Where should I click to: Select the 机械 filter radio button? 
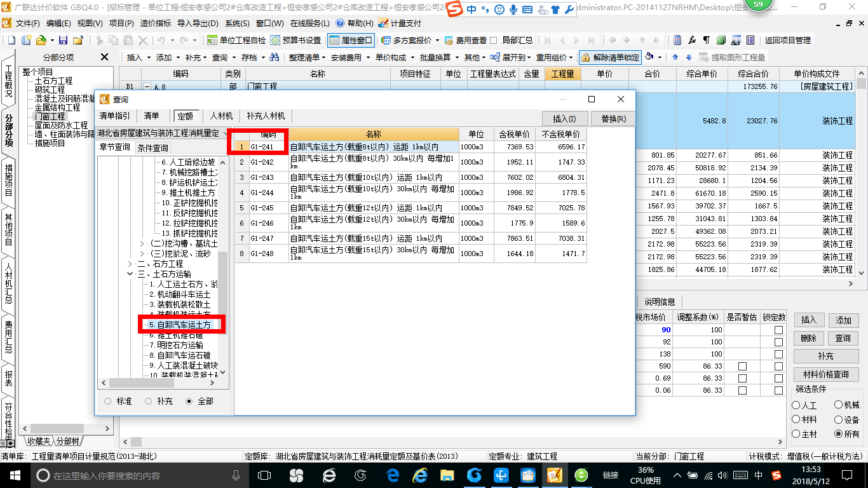(x=839, y=405)
